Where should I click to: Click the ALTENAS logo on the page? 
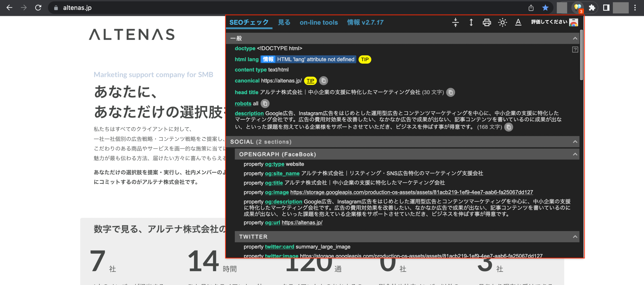pyautogui.click(x=131, y=34)
